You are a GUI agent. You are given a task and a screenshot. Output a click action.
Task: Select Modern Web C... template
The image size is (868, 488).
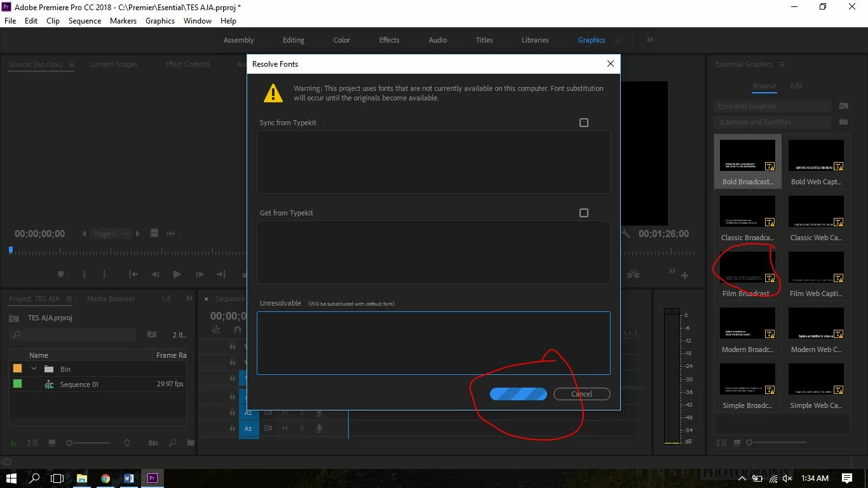tap(816, 330)
